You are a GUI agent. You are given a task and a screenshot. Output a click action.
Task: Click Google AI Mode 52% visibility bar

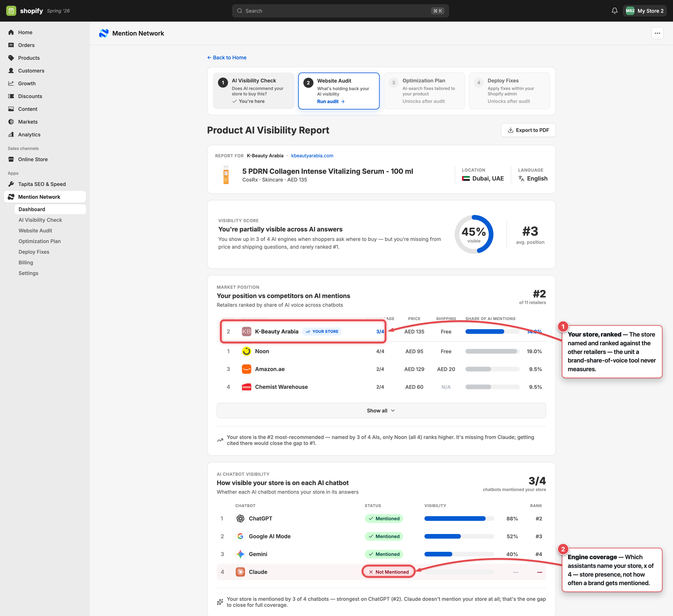(459, 536)
